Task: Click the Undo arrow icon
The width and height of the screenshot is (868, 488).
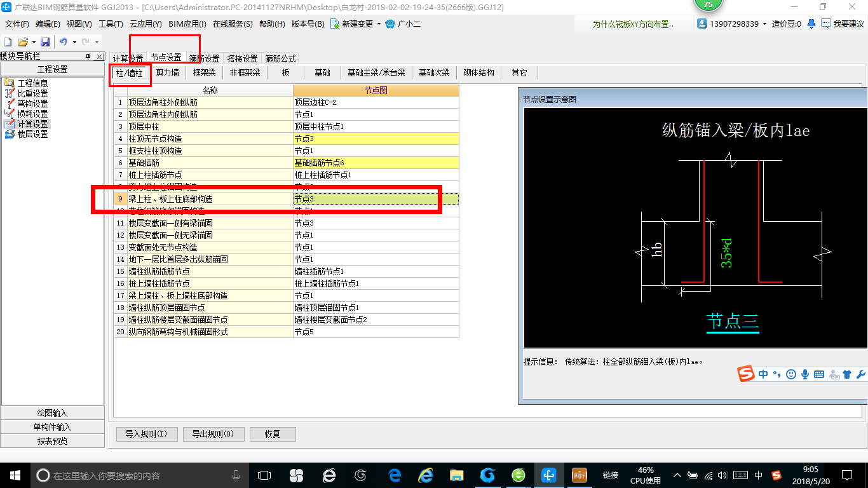Action: pyautogui.click(x=64, y=42)
